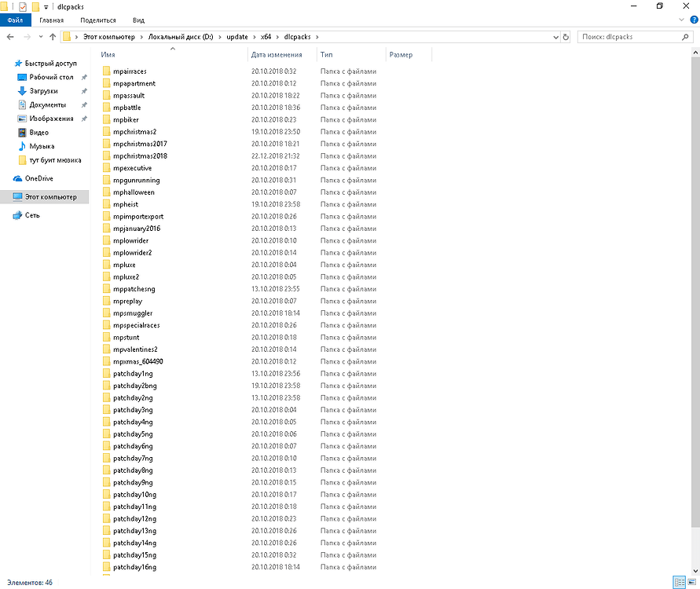Select Этот компьютер in navigation pane

tap(45, 197)
